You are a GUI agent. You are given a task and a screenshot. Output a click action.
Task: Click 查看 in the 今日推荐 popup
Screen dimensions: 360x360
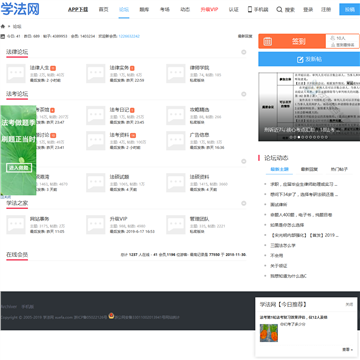[x=347, y=349]
